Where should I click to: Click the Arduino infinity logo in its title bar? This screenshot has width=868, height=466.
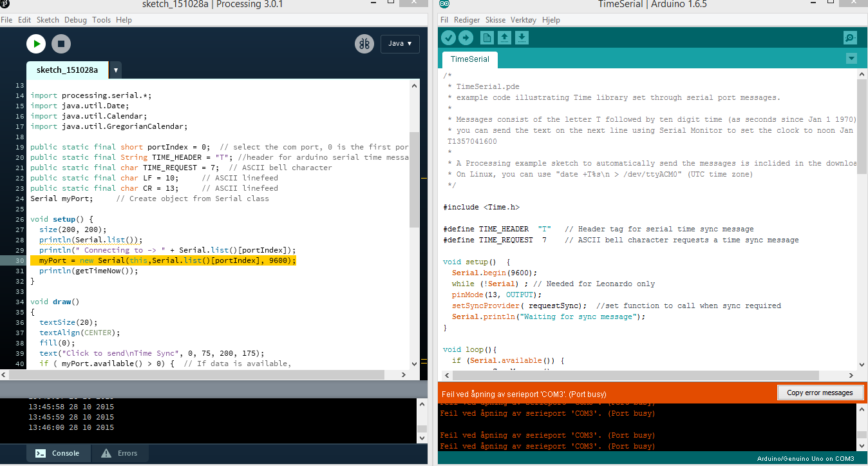[445, 5]
